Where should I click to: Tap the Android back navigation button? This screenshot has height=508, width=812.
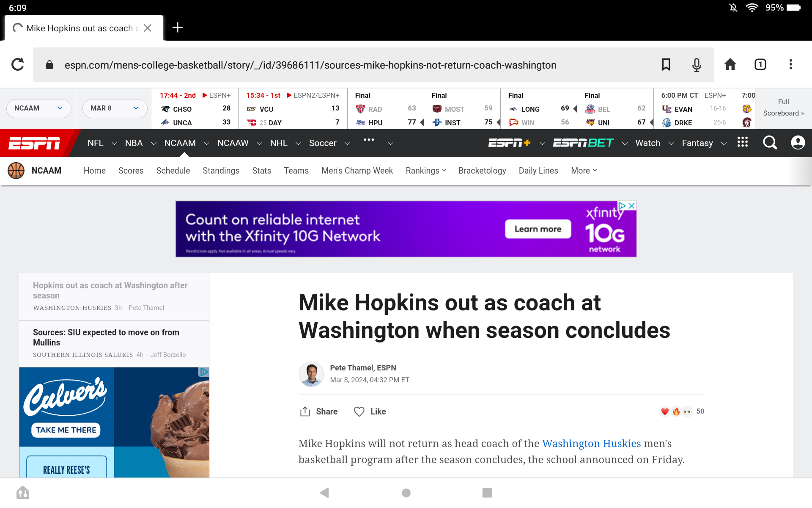click(324, 493)
